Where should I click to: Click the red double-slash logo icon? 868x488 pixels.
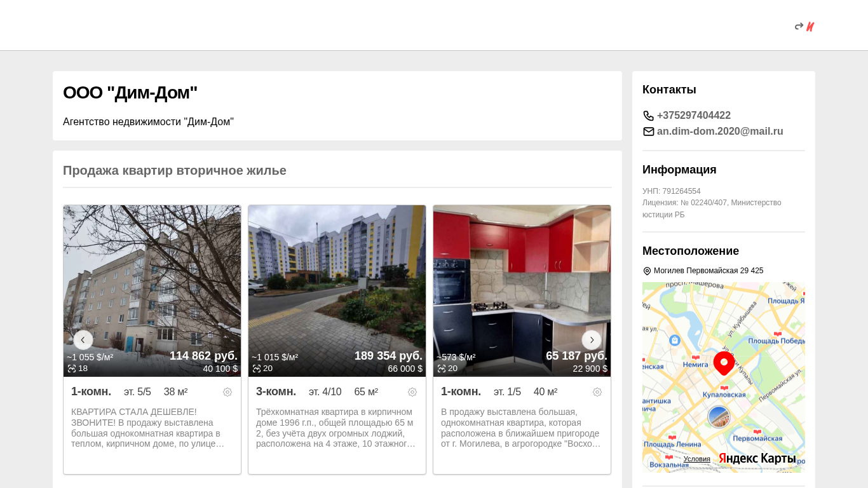[x=810, y=27]
